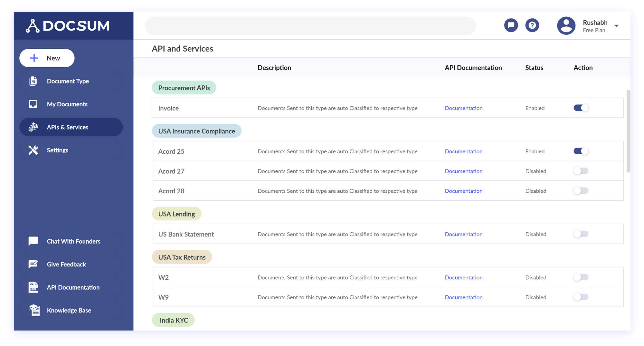Click the help question mark icon

point(532,25)
